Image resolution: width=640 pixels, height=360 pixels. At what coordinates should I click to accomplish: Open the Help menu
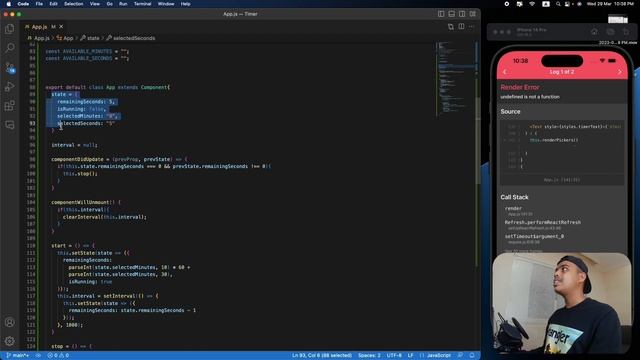click(x=186, y=4)
